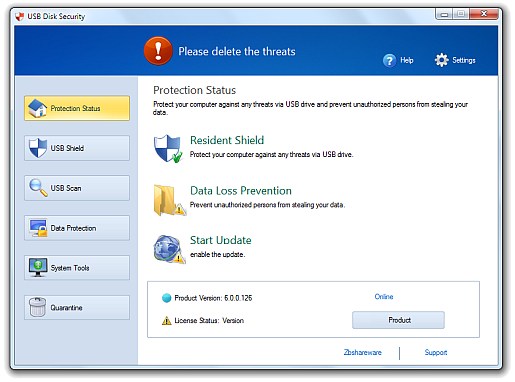
Task: Click the Data Loss Prevention heading
Action: 241,191
